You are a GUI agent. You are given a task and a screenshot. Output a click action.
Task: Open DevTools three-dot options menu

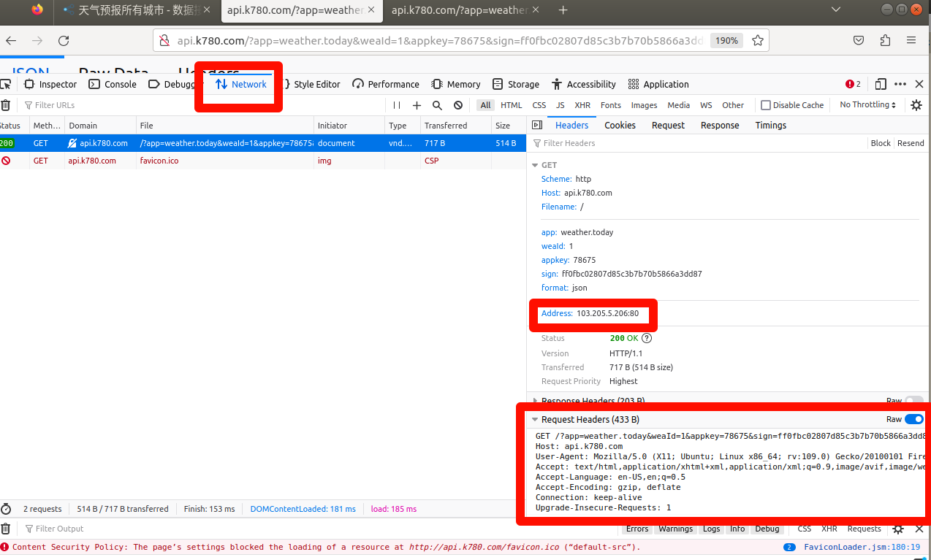(x=900, y=84)
